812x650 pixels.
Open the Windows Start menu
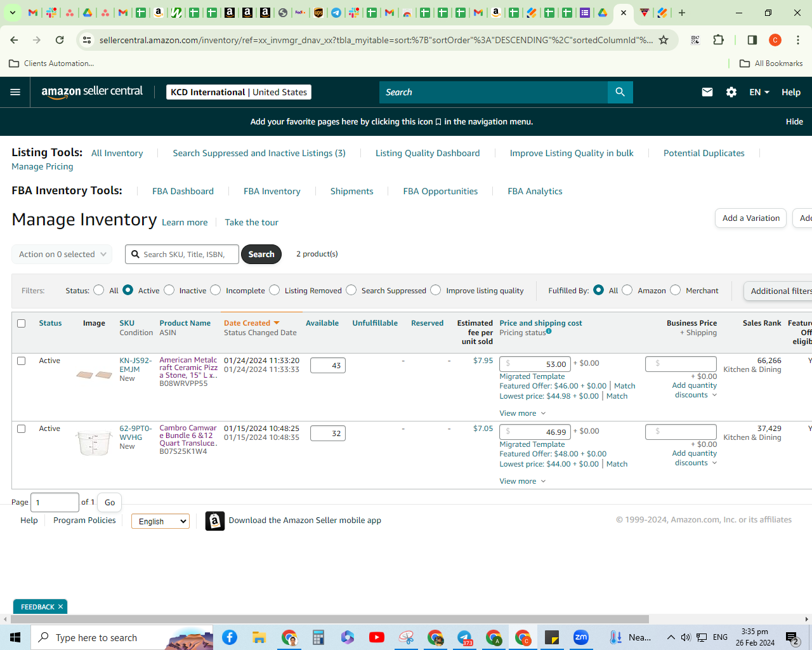point(15,637)
